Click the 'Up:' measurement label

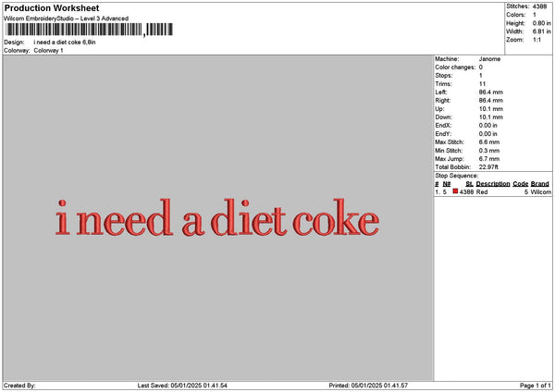pyautogui.click(x=439, y=109)
